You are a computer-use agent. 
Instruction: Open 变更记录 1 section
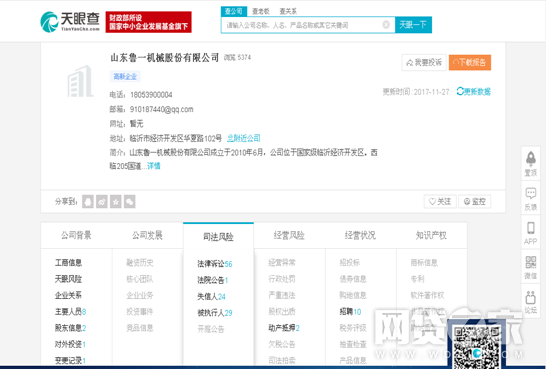(70, 361)
